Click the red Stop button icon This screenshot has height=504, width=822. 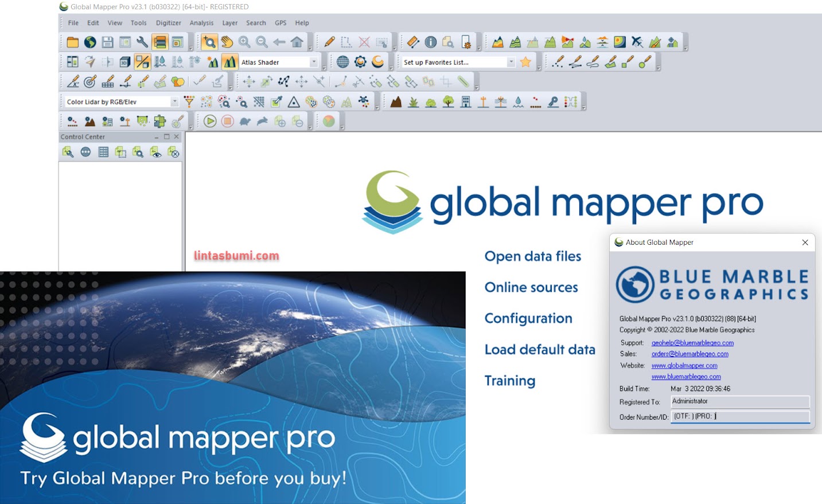pyautogui.click(x=228, y=121)
